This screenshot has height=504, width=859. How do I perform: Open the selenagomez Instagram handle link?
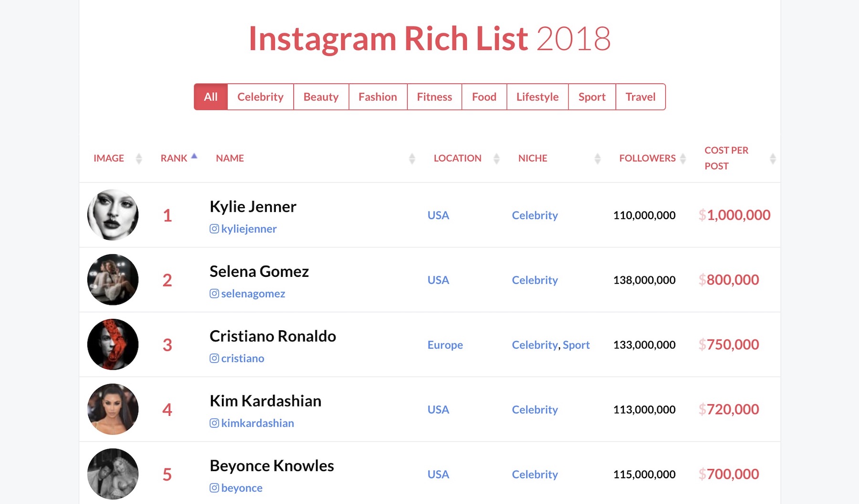[x=253, y=294]
